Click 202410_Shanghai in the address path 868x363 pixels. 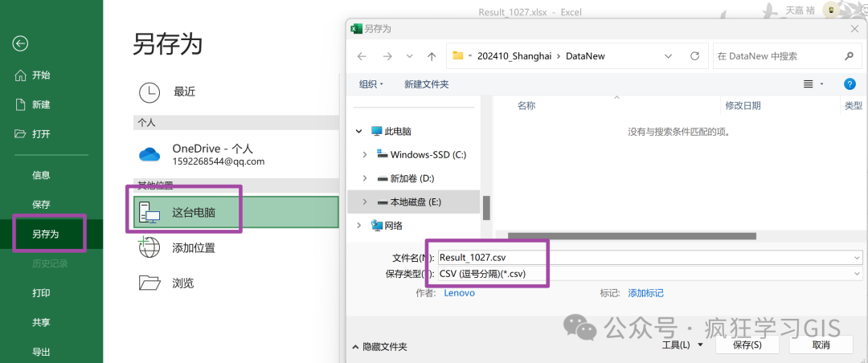[x=514, y=56]
